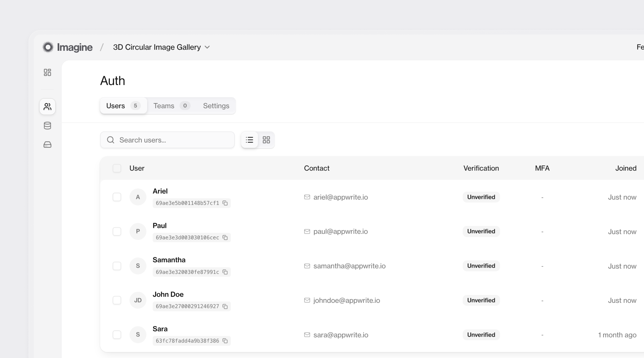Click the paul@appwrite.io email

[340, 231]
